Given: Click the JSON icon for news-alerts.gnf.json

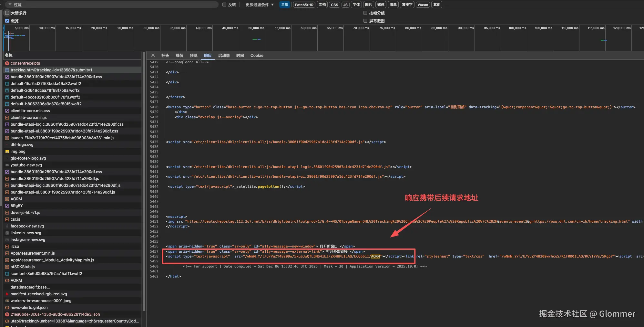Looking at the screenshot, I should 7,308.
